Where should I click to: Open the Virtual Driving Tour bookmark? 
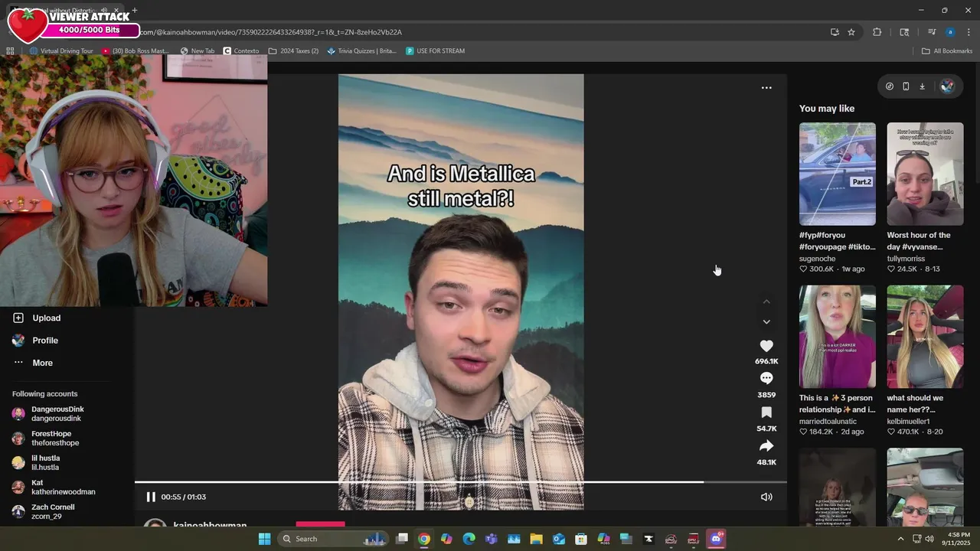tap(61, 51)
